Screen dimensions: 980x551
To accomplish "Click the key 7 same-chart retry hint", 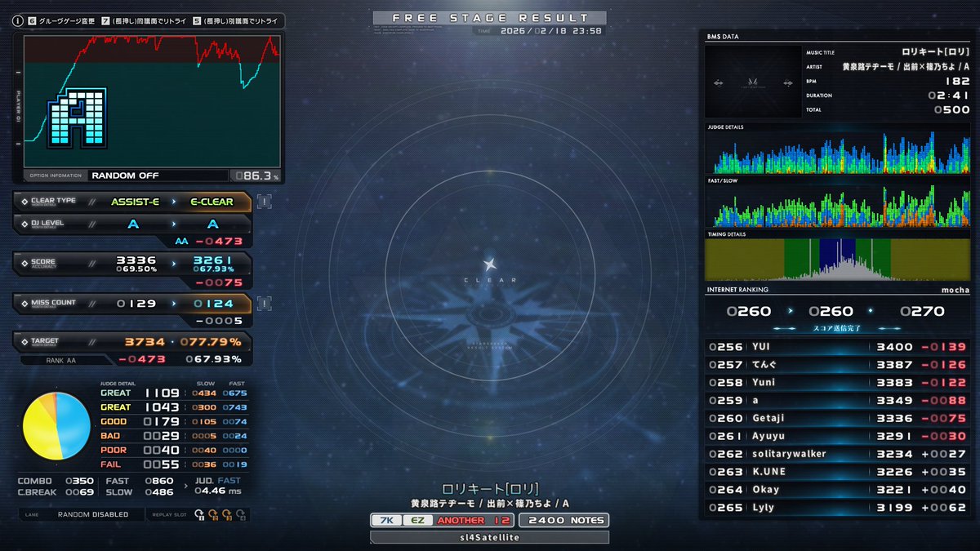I will click(145, 20).
